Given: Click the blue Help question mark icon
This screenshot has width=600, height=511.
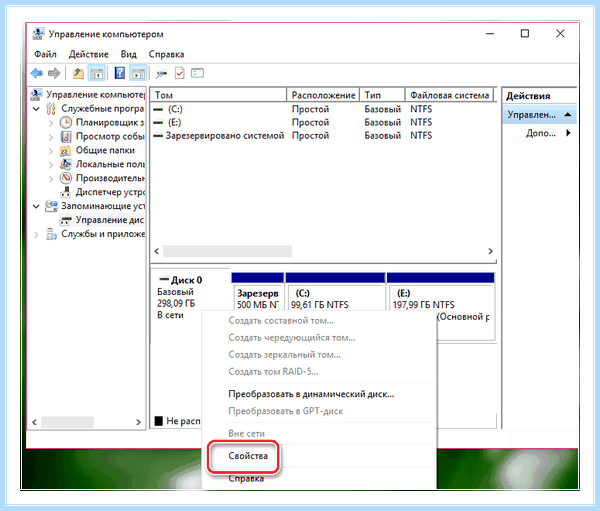Looking at the screenshot, I should [120, 73].
